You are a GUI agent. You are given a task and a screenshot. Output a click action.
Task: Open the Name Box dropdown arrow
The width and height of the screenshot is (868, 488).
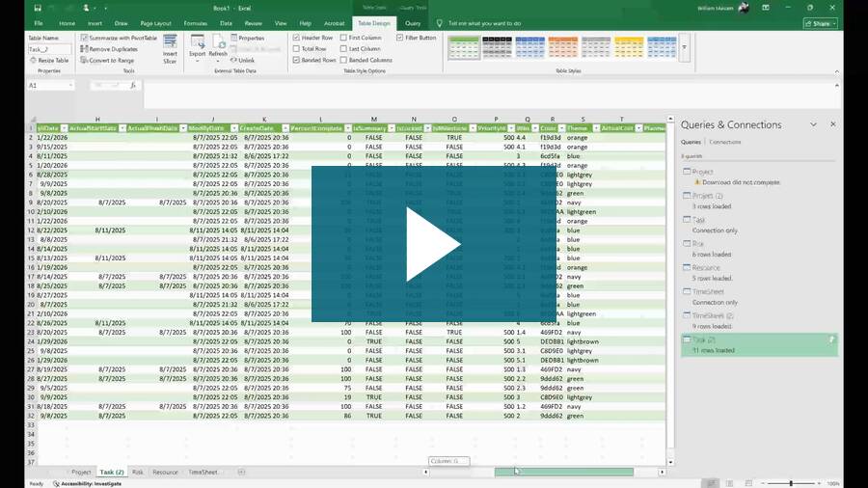click(x=70, y=85)
